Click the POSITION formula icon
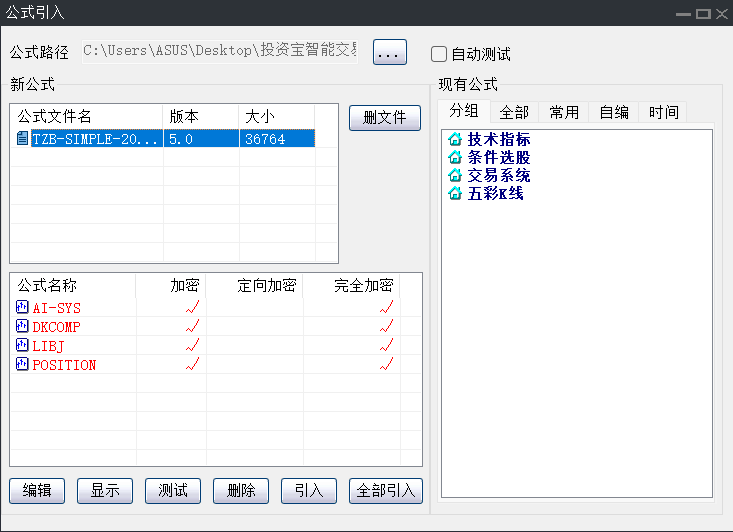This screenshot has height=532, width=733. point(22,365)
